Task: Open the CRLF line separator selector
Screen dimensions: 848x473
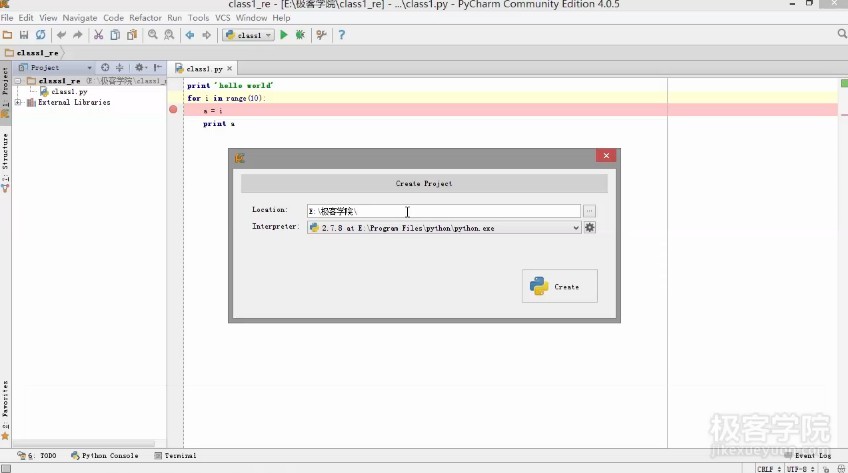Action: (769, 469)
